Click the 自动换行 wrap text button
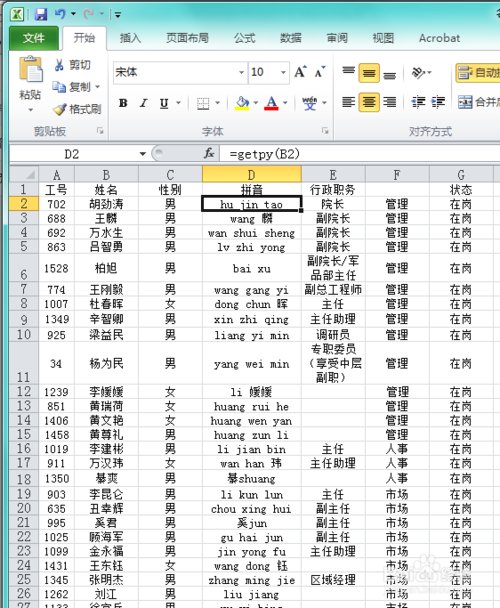The height and width of the screenshot is (608, 500). (478, 73)
